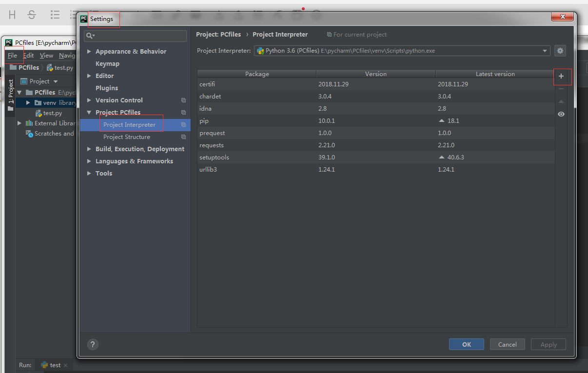Open the Project Interpreter dropdown
The width and height of the screenshot is (588, 373).
545,50
